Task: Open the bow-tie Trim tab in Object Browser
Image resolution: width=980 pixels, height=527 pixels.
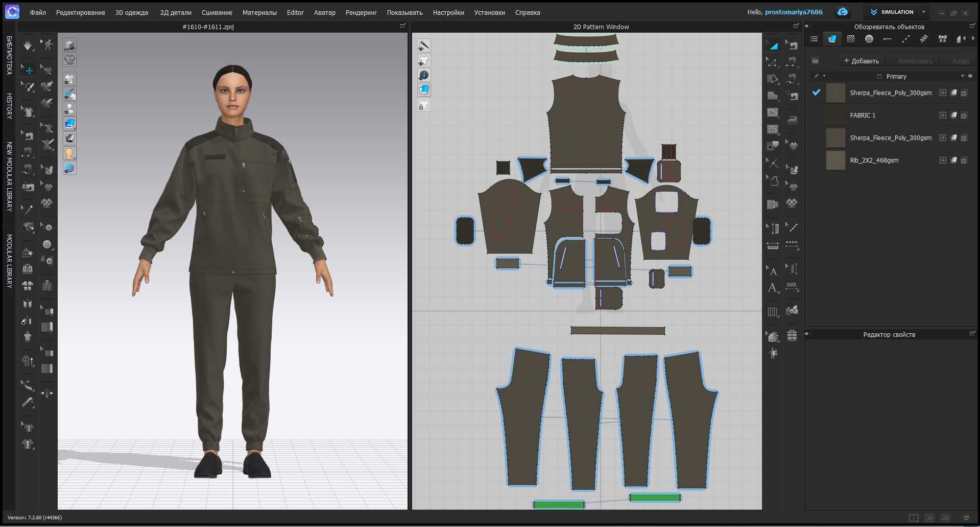Action: 943,39
